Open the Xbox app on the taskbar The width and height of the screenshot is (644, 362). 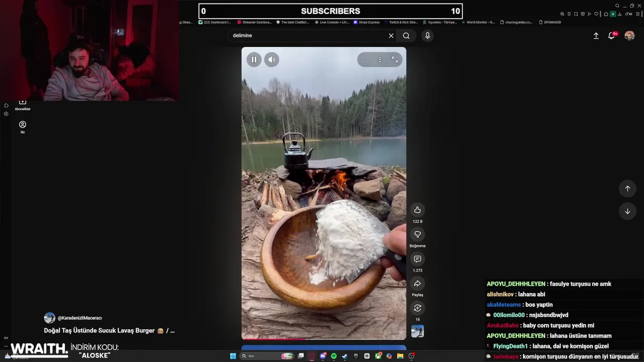point(378,356)
